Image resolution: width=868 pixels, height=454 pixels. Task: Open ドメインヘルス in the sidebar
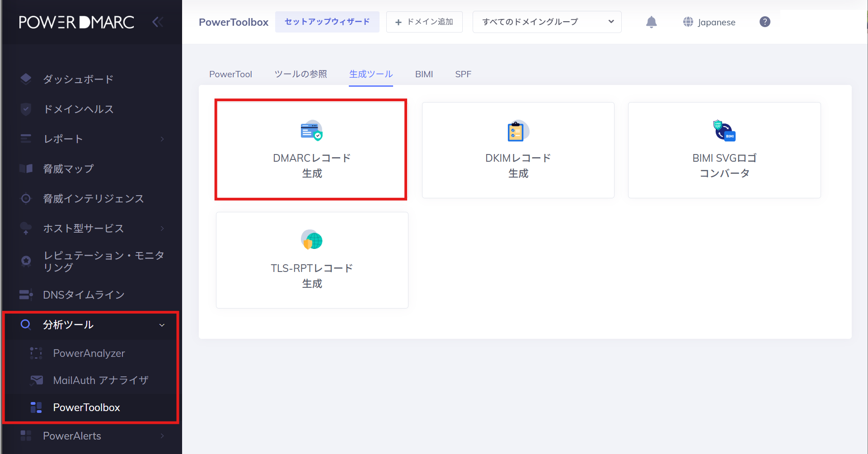click(x=78, y=109)
